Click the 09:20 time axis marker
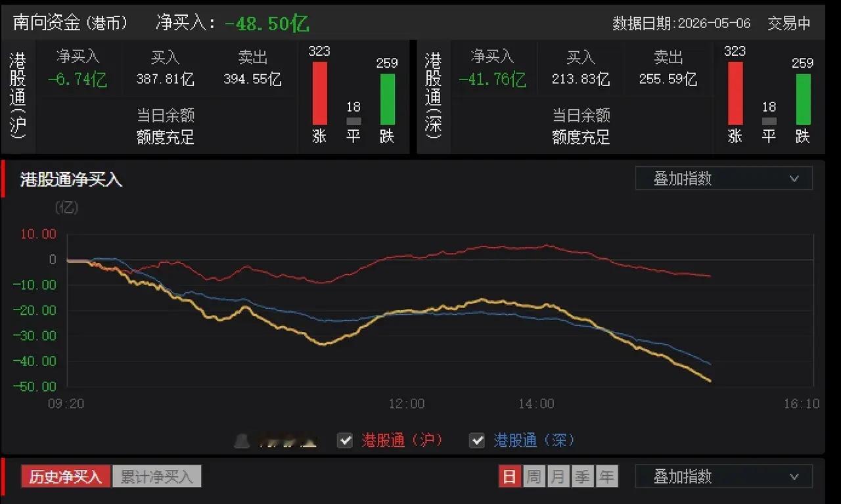The height and width of the screenshot is (504, 841). pyautogui.click(x=66, y=403)
